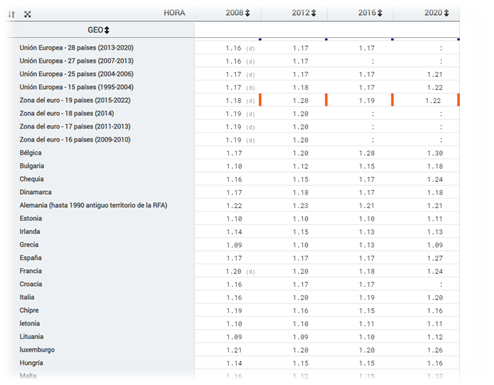
Task: Click Croacia 2020 missing value colon
Action: (441, 285)
